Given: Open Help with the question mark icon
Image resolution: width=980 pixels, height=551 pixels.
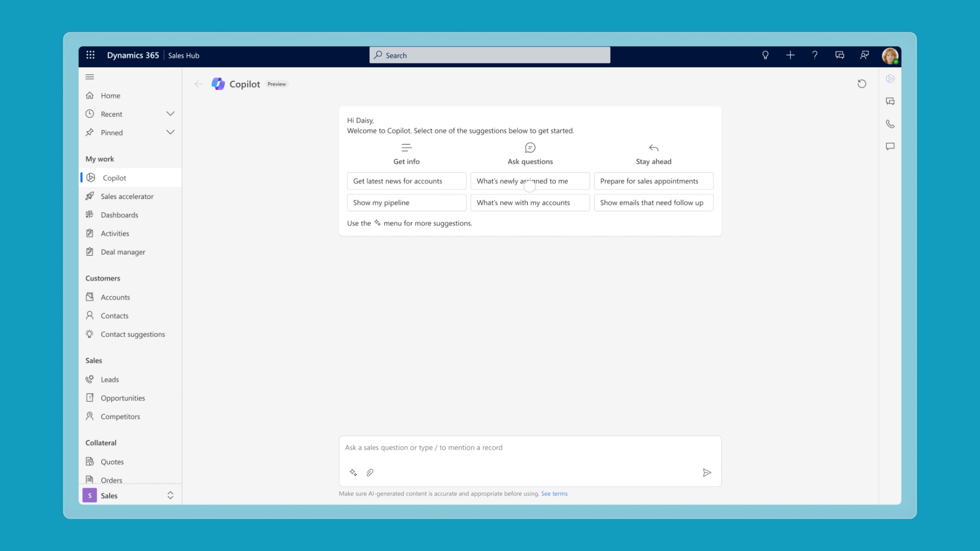Looking at the screenshot, I should (x=815, y=55).
